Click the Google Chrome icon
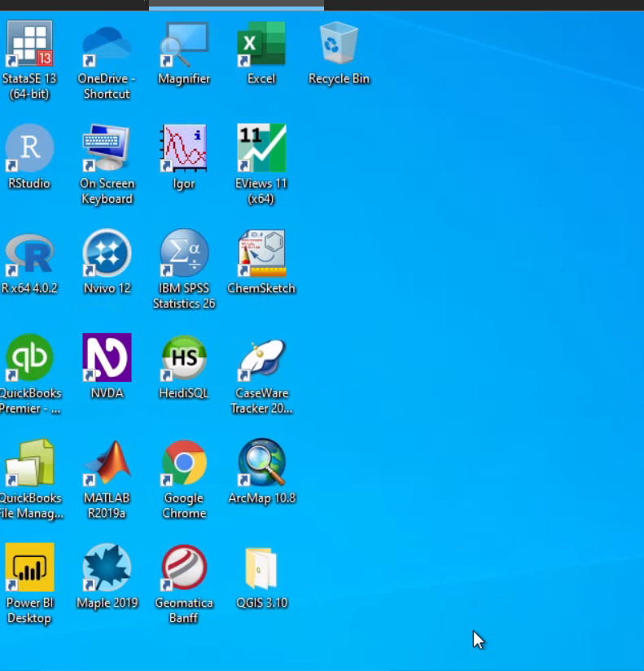Screen dimensions: 644x671 point(184,463)
